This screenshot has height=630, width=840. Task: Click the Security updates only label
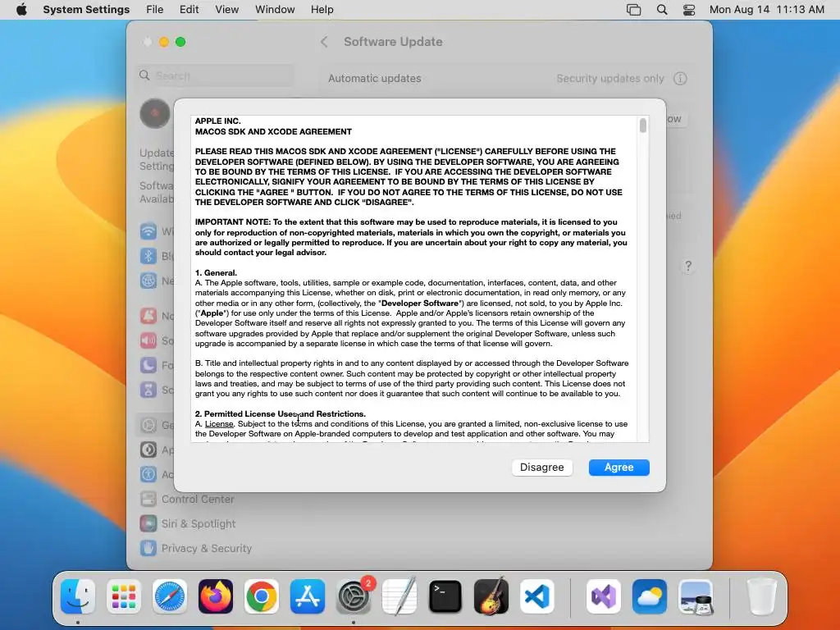pyautogui.click(x=610, y=79)
